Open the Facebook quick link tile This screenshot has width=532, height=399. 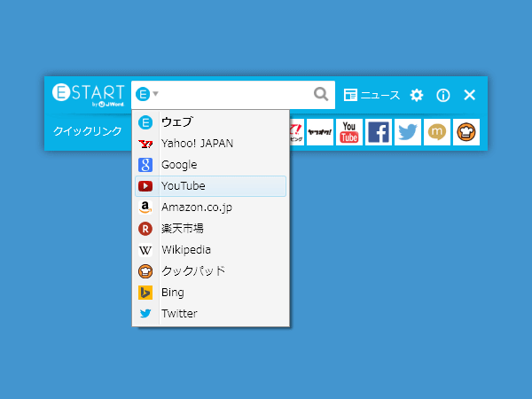[379, 132]
